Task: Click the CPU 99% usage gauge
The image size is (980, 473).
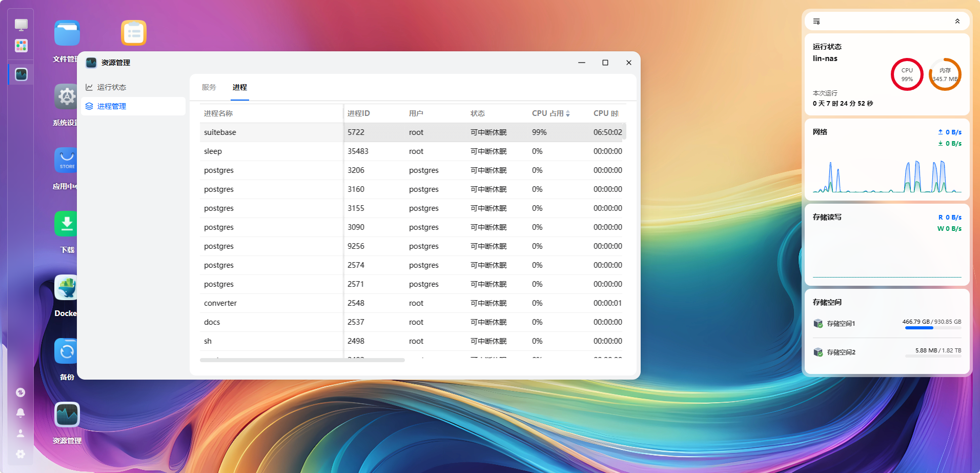Action: 907,75
